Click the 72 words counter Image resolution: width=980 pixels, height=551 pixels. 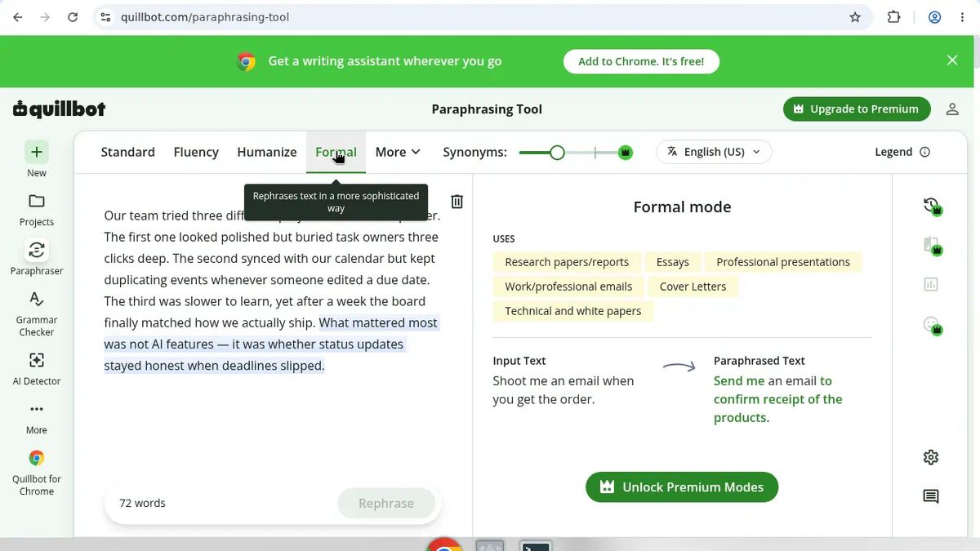[142, 504]
